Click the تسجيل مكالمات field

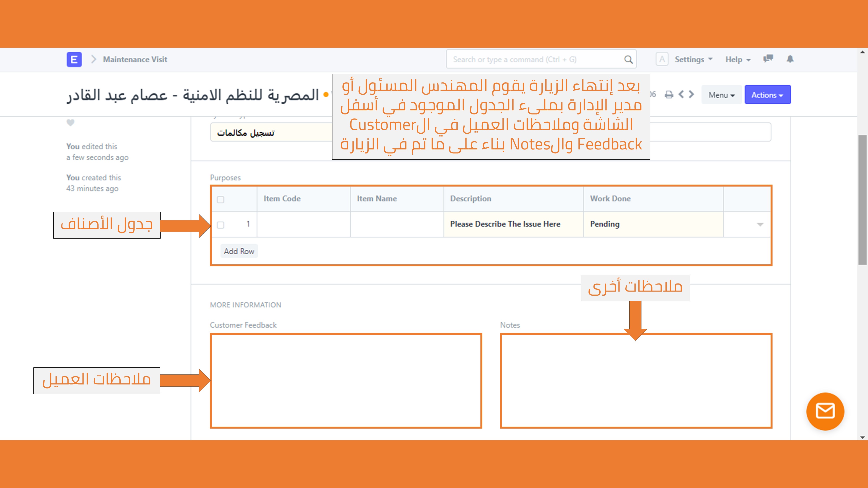271,132
